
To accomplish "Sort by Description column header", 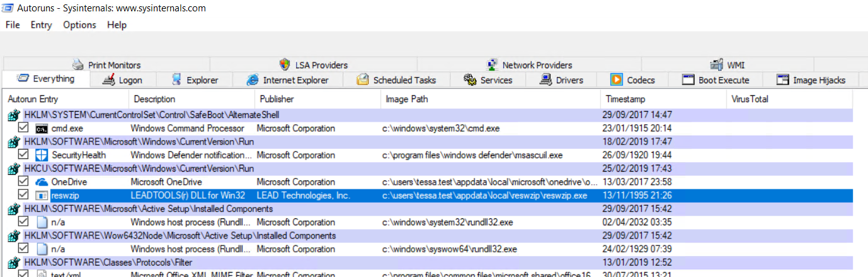I will 191,99.
